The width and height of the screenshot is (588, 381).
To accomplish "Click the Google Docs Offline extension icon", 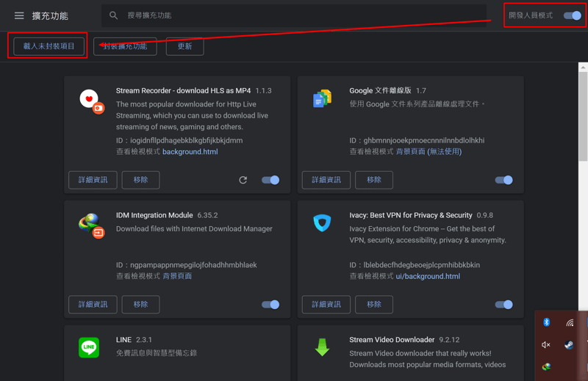I will [x=322, y=98].
